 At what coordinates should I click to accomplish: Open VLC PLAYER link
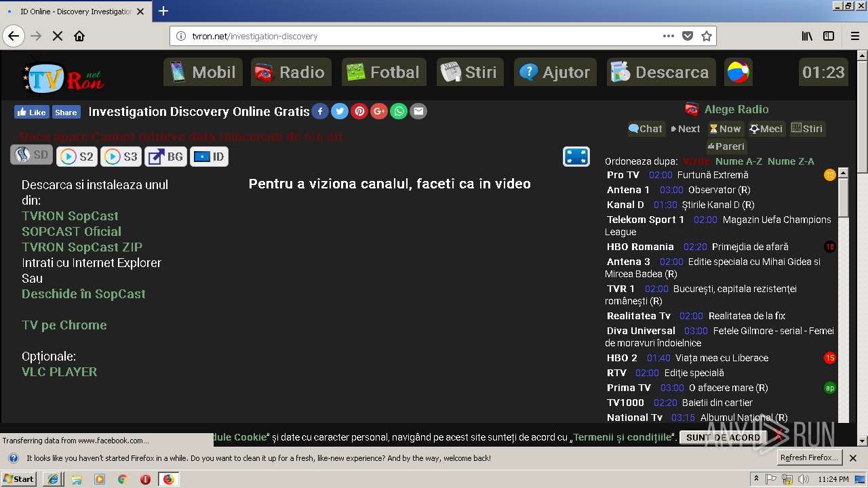coord(60,372)
